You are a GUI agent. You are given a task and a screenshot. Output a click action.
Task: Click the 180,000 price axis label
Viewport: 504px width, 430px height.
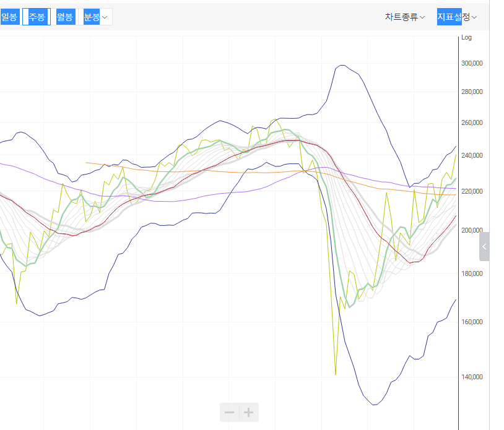[472, 273]
